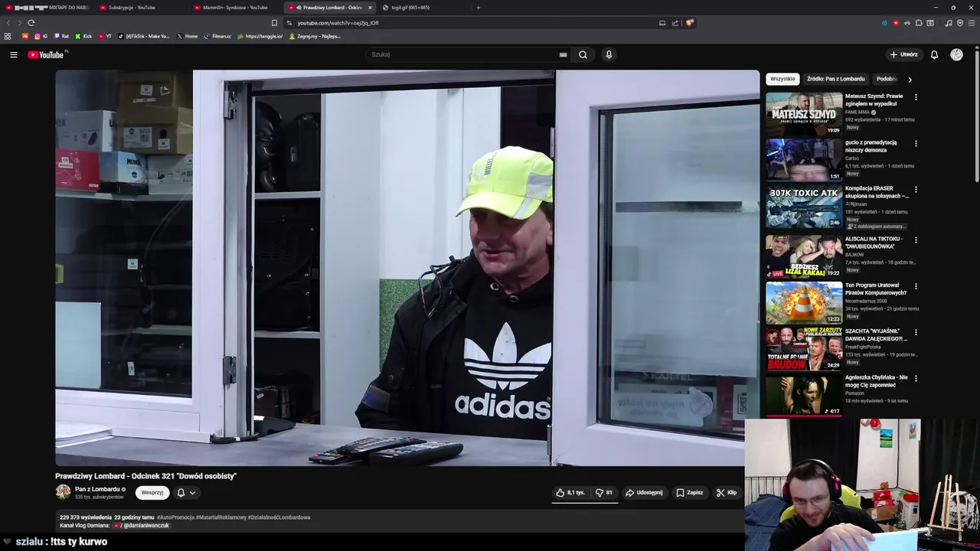Save video with Zapisz button
The height and width of the screenshot is (551, 980).
[x=689, y=493]
